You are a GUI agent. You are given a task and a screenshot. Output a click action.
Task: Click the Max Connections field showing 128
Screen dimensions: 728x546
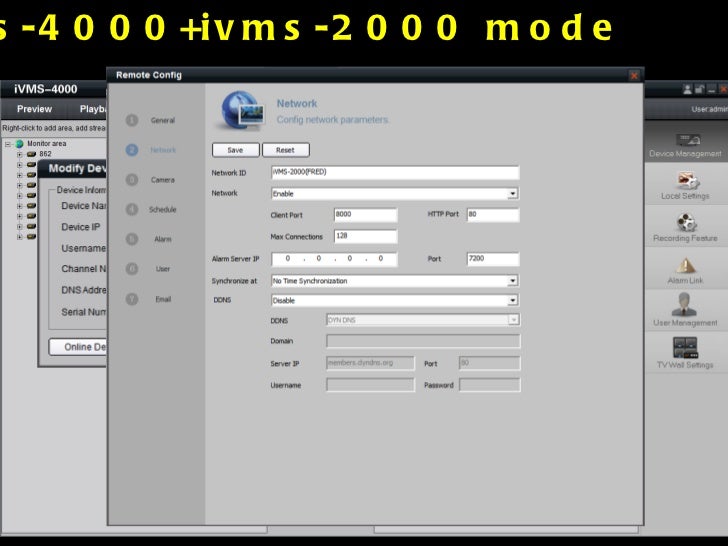pos(365,236)
